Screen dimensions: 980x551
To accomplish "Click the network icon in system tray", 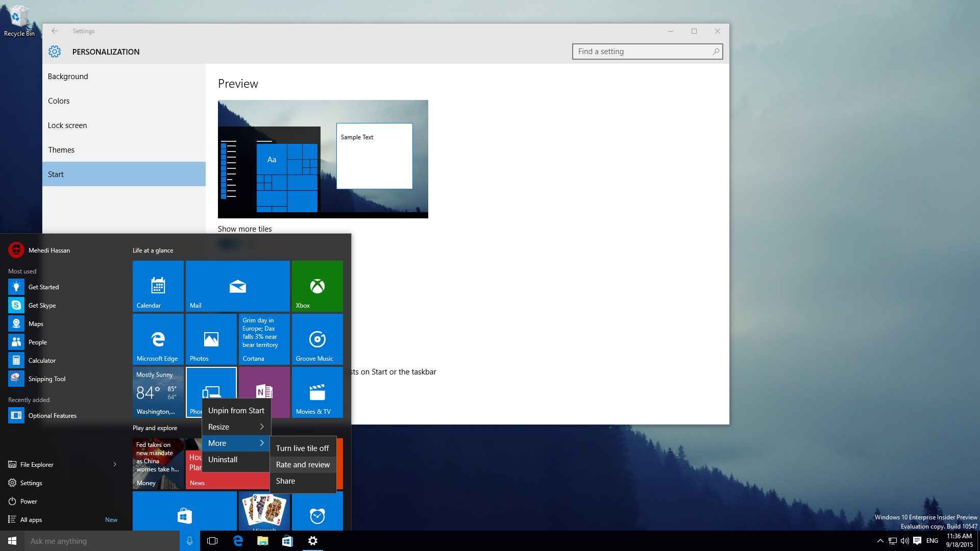I will (892, 541).
